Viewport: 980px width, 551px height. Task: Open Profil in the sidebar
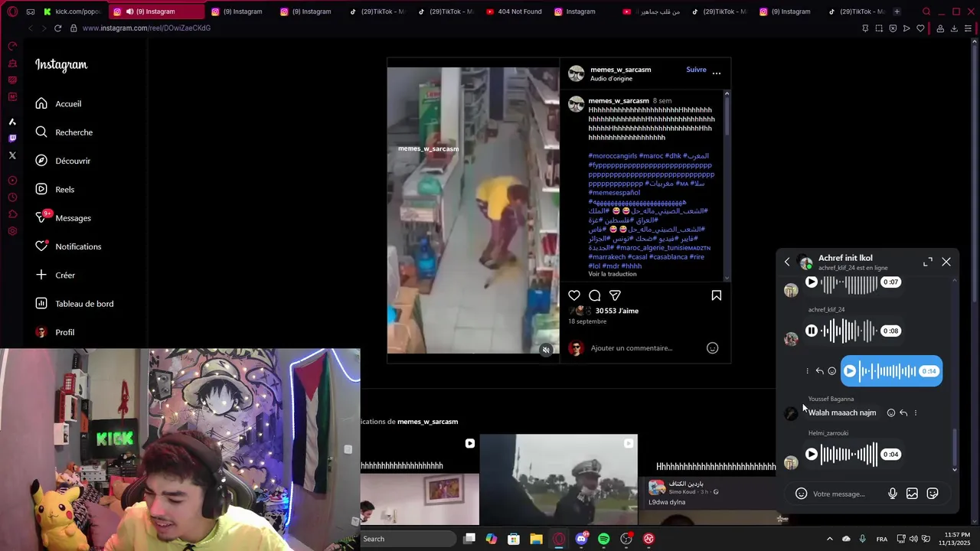54,332
